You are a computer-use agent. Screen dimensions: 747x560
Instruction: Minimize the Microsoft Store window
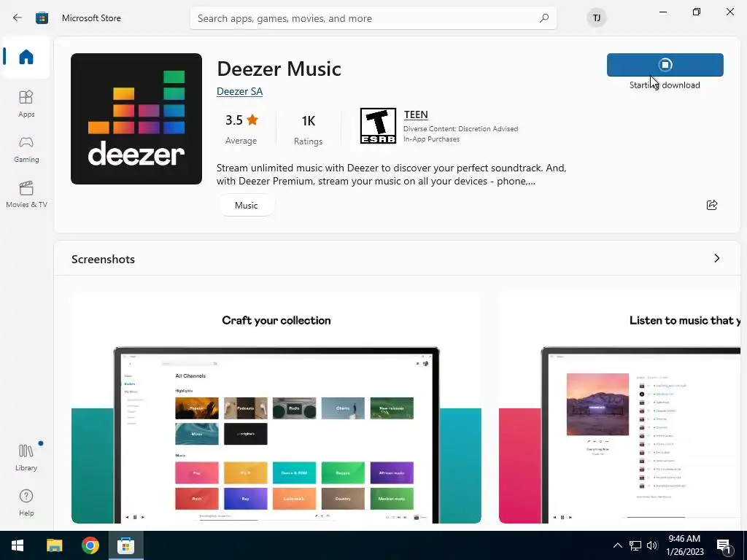(x=662, y=12)
